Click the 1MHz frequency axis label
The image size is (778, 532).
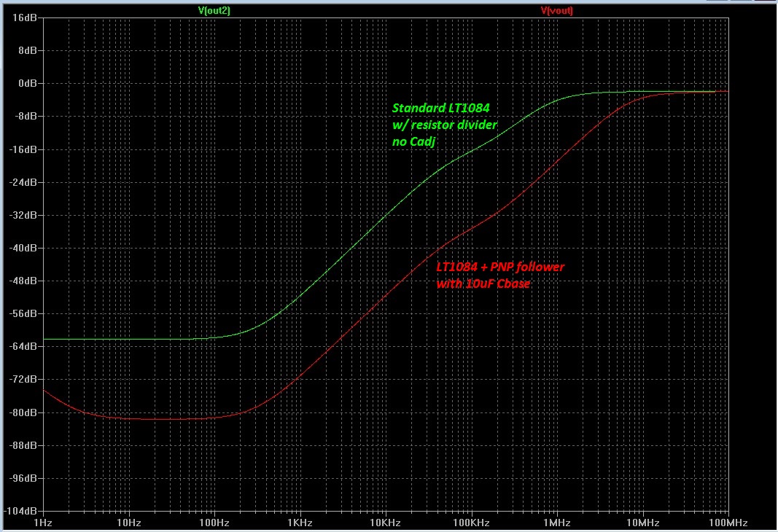(x=557, y=523)
